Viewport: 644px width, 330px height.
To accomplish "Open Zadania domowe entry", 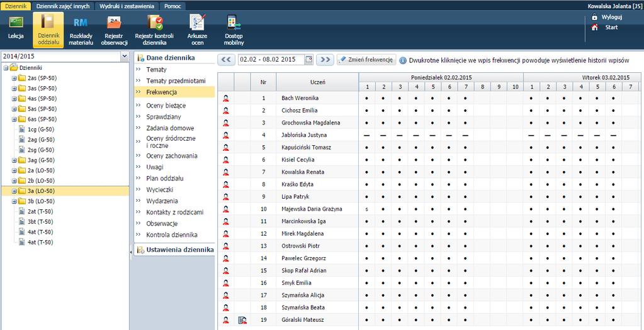I will pos(170,128).
